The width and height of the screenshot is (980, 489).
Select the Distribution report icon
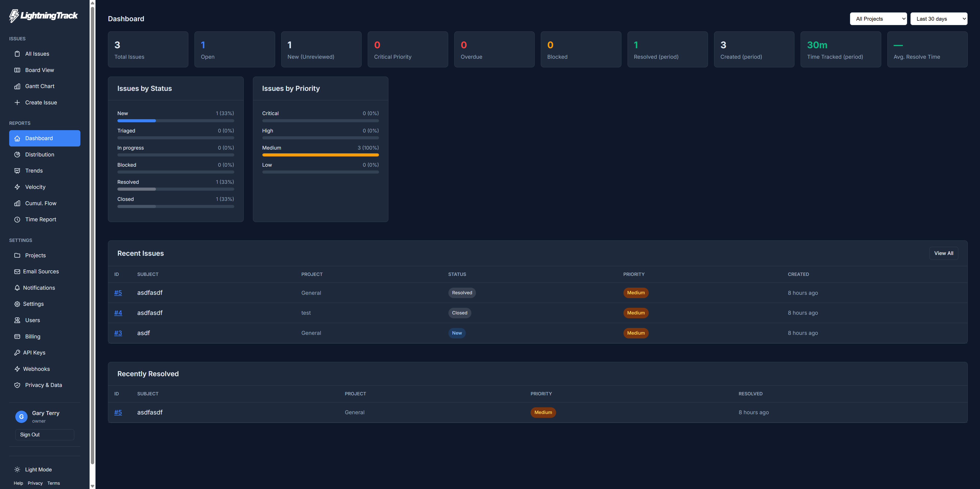pos(18,154)
